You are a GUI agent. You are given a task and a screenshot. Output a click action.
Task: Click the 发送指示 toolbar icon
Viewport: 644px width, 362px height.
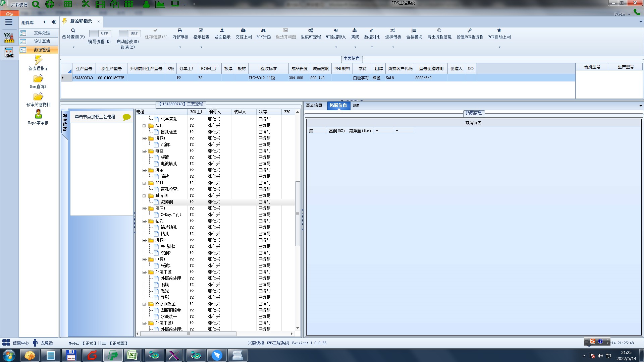[x=222, y=31]
